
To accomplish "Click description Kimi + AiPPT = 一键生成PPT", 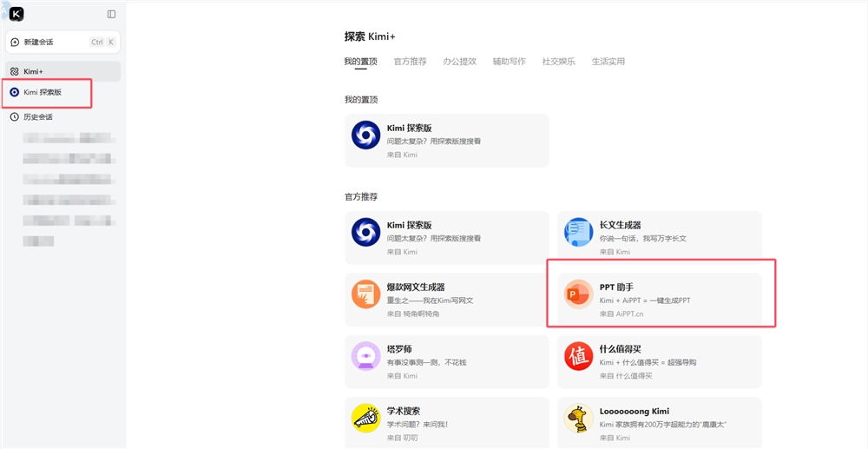I will 645,300.
